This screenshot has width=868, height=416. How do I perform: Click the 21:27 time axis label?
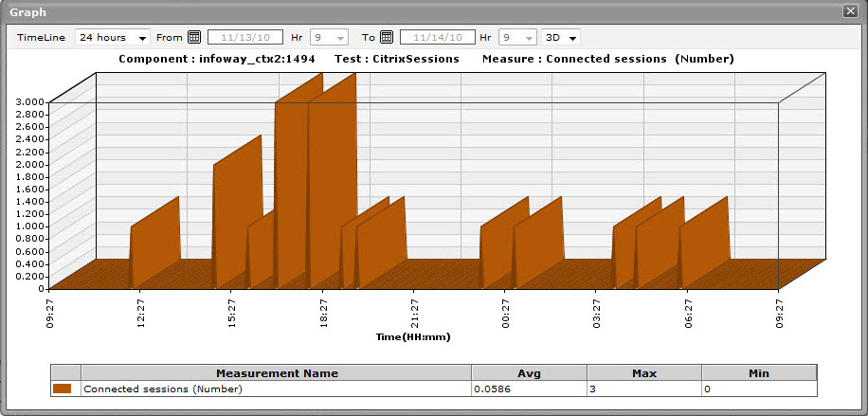pyautogui.click(x=415, y=315)
